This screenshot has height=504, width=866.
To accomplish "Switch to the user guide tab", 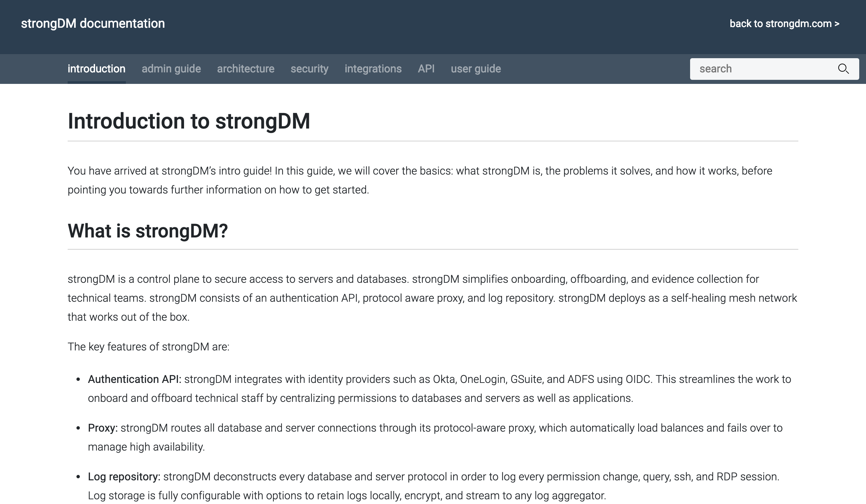I will pyautogui.click(x=476, y=69).
